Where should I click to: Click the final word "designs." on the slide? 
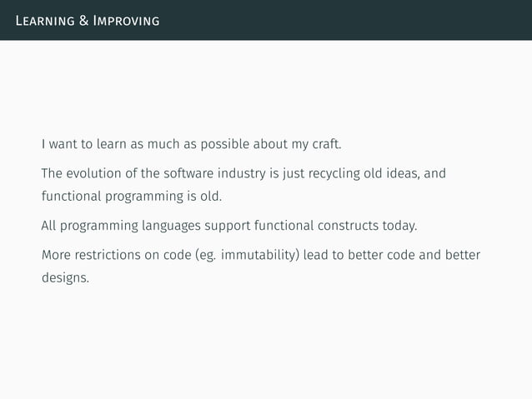(x=64, y=278)
